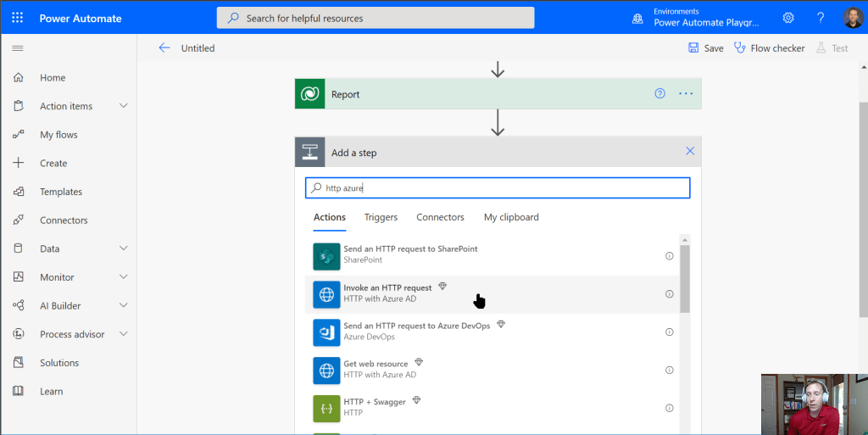The image size is (868, 435).
Task: Click the Get web resource globe icon
Action: pos(326,371)
